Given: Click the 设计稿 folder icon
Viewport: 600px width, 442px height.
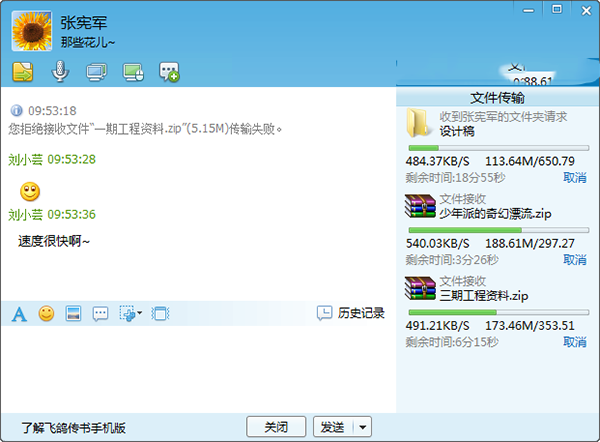Looking at the screenshot, I should 417,123.
